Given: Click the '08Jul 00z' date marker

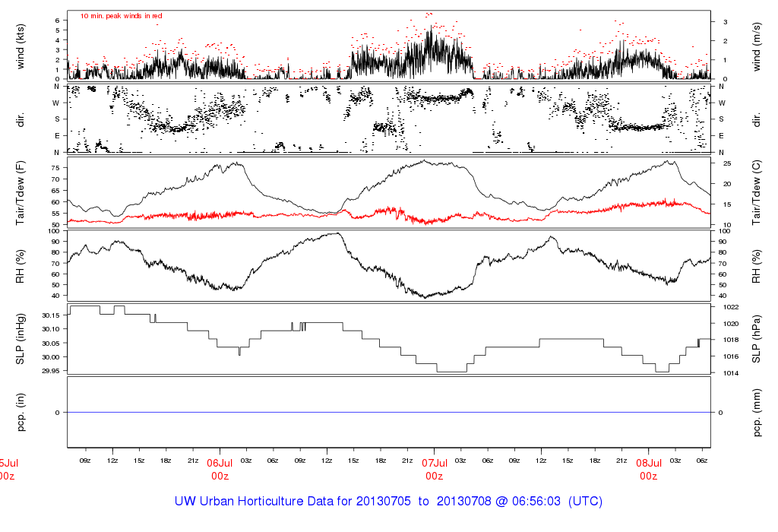Looking at the screenshot, I should [648, 469].
